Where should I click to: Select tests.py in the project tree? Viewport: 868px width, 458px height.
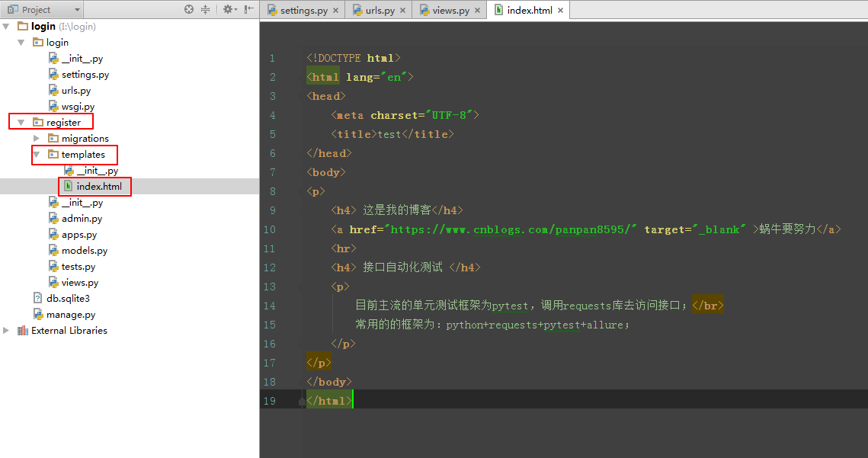pos(72,267)
